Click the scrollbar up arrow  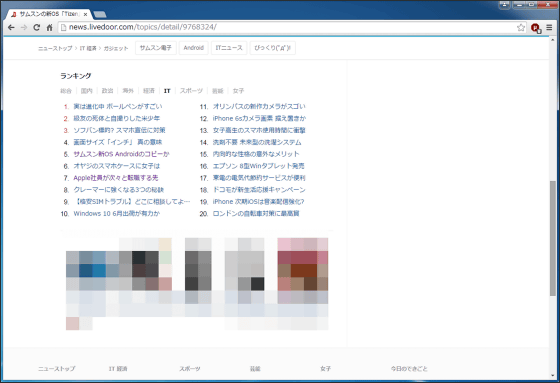[552, 40]
